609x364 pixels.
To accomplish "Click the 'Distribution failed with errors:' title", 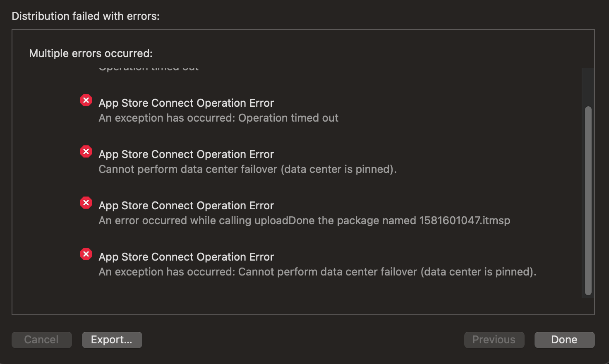I will pyautogui.click(x=86, y=16).
